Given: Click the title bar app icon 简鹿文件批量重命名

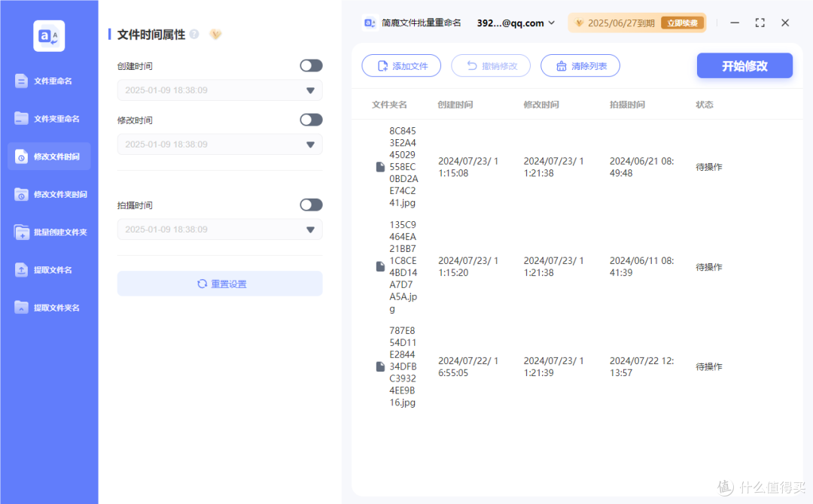Looking at the screenshot, I should [369, 23].
